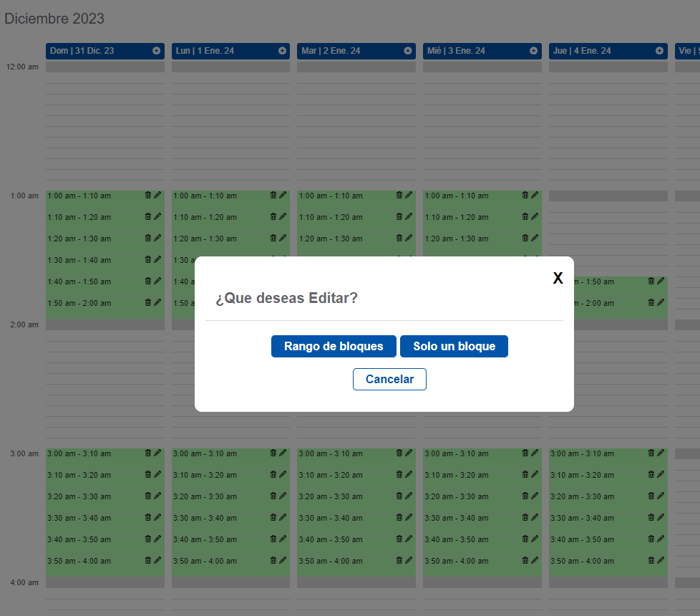The width and height of the screenshot is (700, 616).
Task: Choose the Rango de bloques option
Action: pos(334,346)
